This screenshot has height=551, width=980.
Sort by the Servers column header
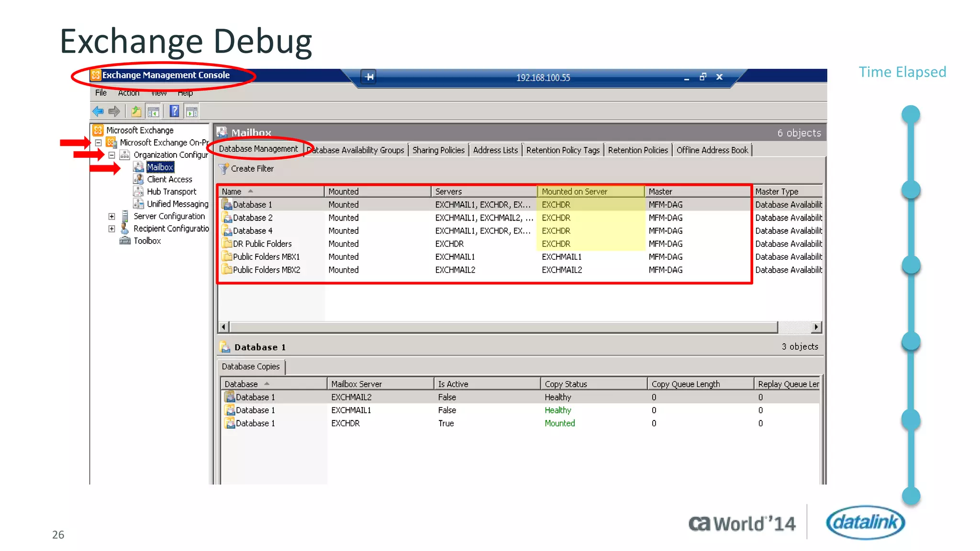tap(484, 191)
